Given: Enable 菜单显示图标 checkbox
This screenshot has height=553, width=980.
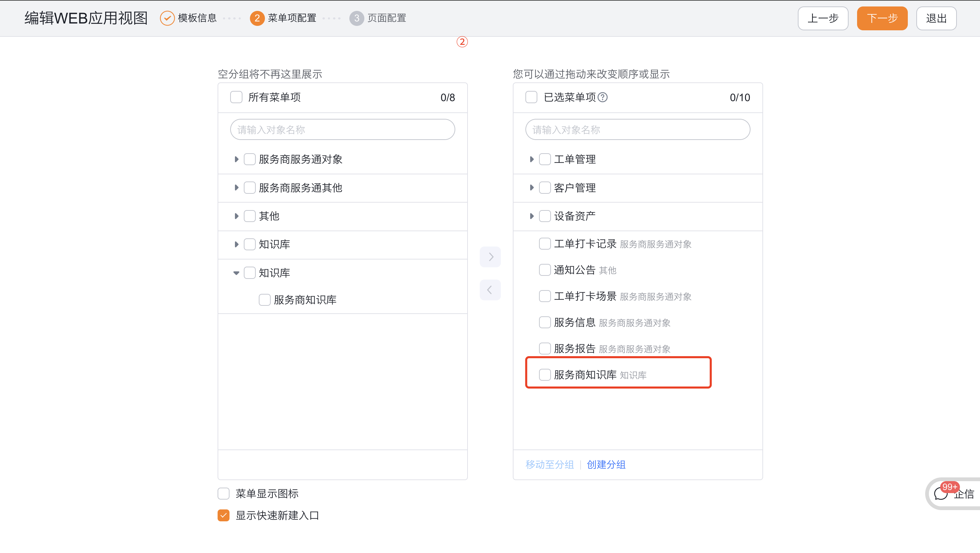Looking at the screenshot, I should pyautogui.click(x=224, y=493).
